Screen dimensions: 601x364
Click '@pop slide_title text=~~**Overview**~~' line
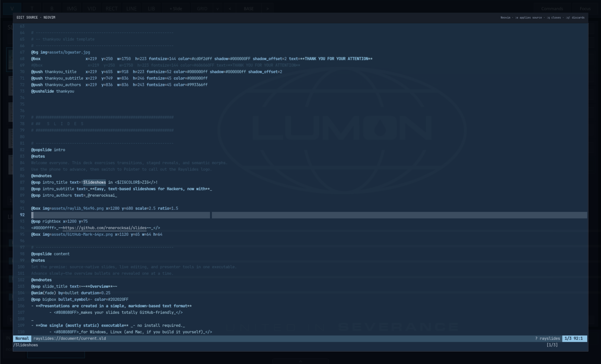point(74,286)
